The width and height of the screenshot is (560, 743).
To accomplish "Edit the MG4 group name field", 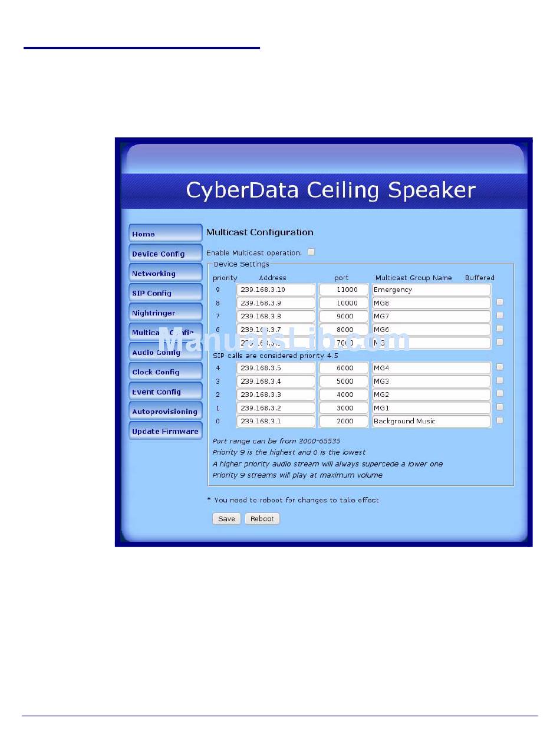I will point(431,368).
